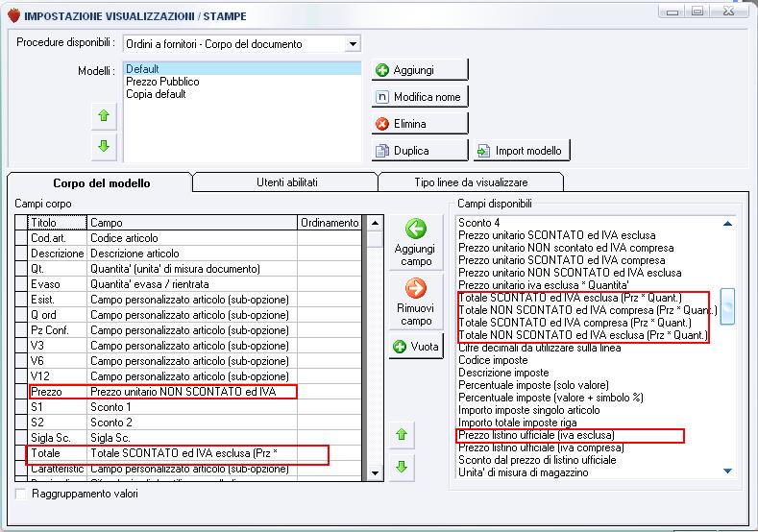The width and height of the screenshot is (758, 532).
Task: Move model up with green arrow beside Modelli list
Action: pyautogui.click(x=104, y=116)
